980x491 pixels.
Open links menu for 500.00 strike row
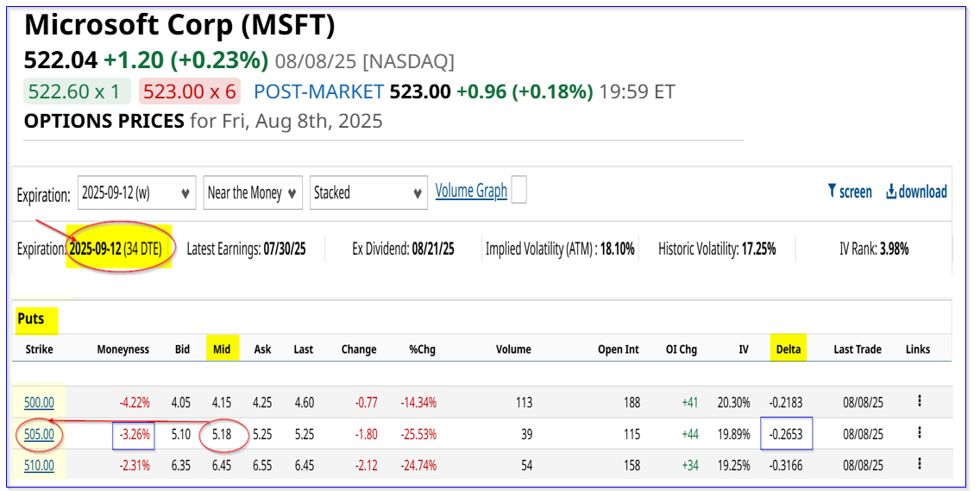(920, 400)
